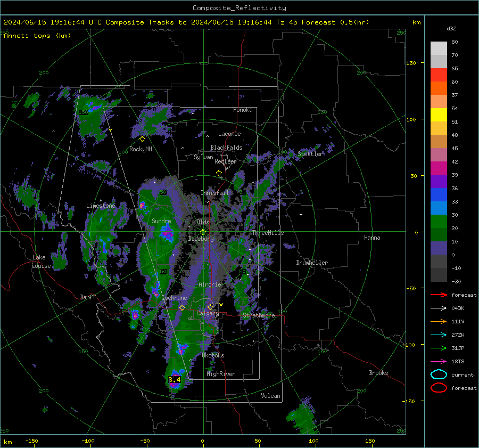Click the yellow 54 dBZ color swatch
The height and width of the screenshot is (448, 479).
coord(439,115)
